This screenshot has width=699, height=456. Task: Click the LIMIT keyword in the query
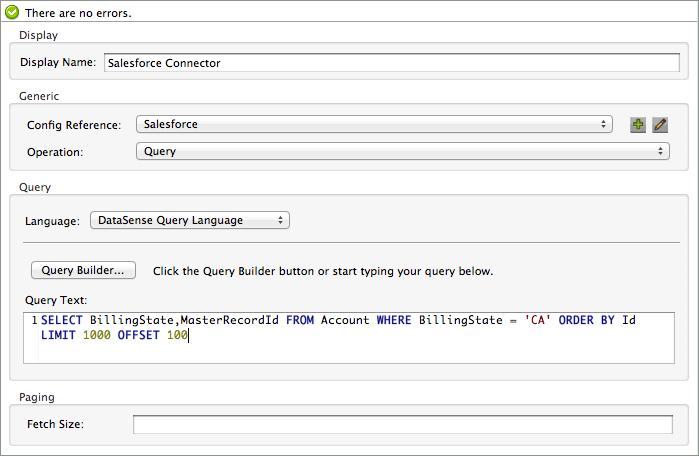point(58,337)
